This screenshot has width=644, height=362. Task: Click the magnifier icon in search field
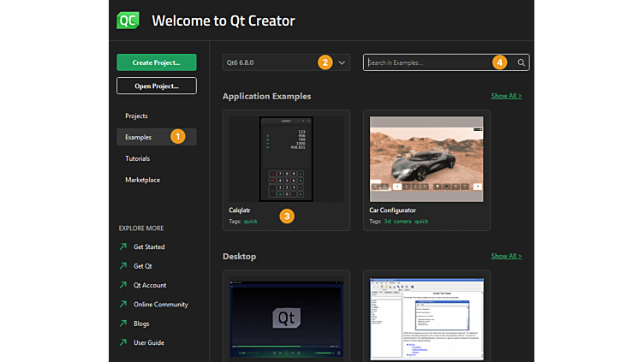coord(521,62)
